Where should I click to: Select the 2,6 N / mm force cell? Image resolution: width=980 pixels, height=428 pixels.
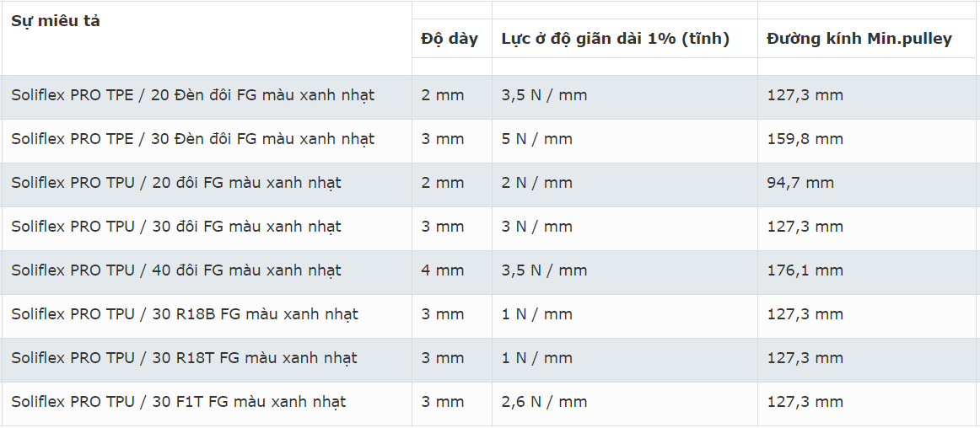543,402
